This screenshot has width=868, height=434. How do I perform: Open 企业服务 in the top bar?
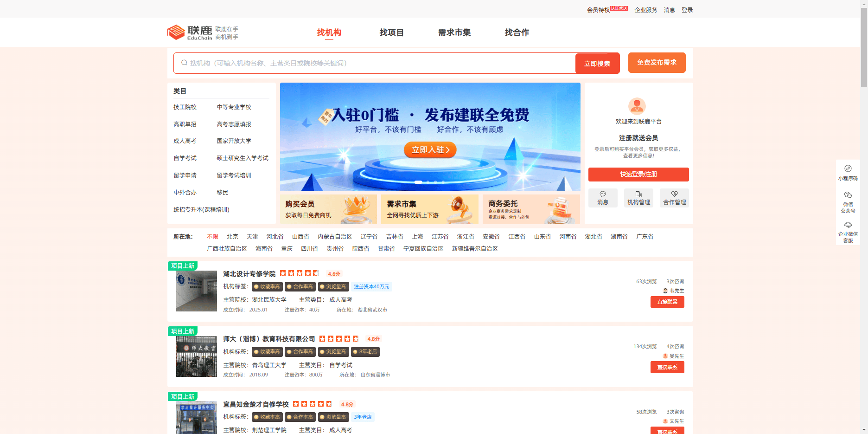point(646,10)
